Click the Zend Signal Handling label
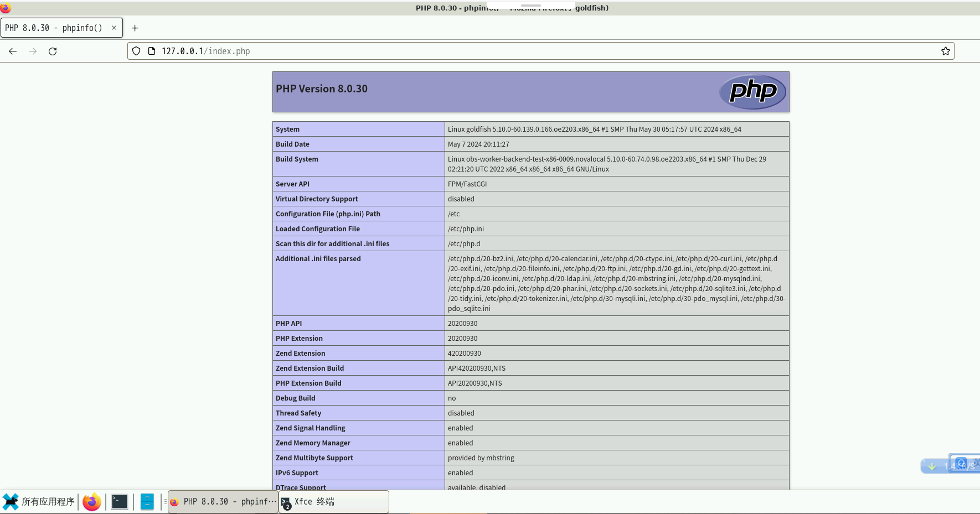 pyautogui.click(x=310, y=428)
